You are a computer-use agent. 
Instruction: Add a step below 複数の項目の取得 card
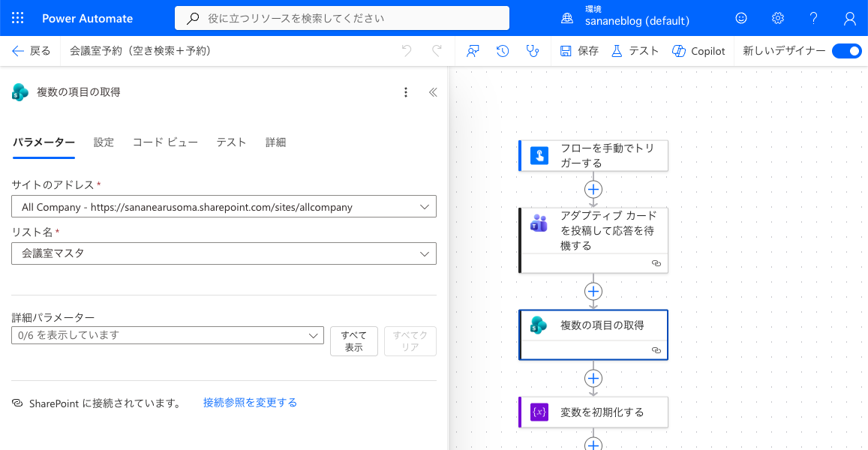[593, 378]
